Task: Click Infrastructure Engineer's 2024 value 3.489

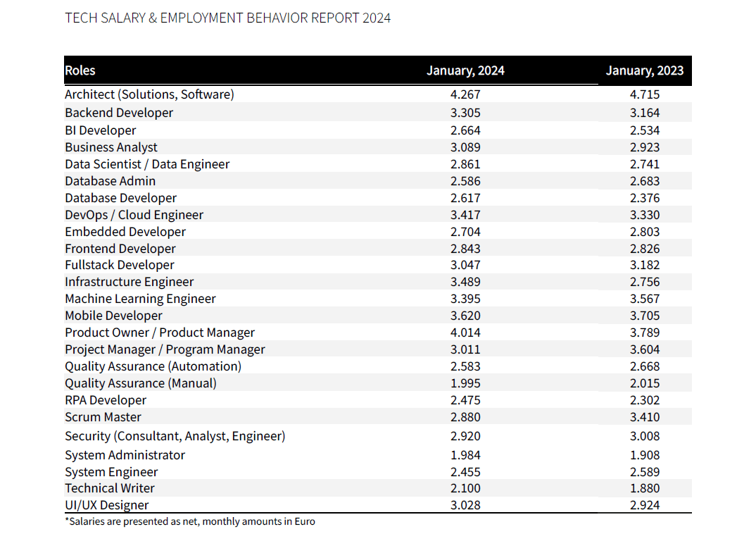Action: [x=465, y=282]
